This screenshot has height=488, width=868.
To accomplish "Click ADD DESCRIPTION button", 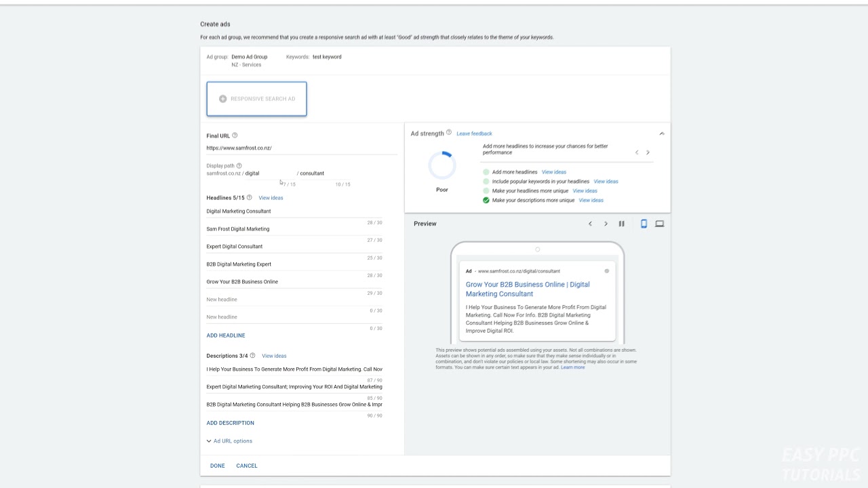I will (231, 423).
